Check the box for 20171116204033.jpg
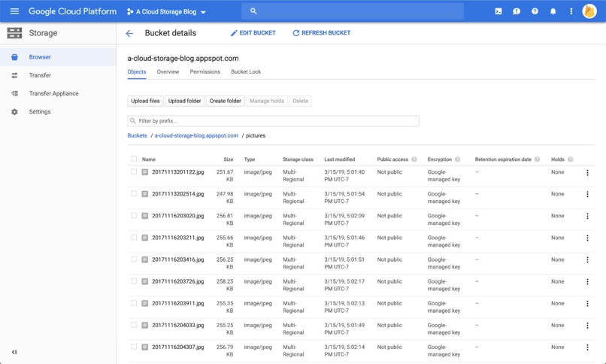Viewport: 606px width, 364px height. [134, 325]
